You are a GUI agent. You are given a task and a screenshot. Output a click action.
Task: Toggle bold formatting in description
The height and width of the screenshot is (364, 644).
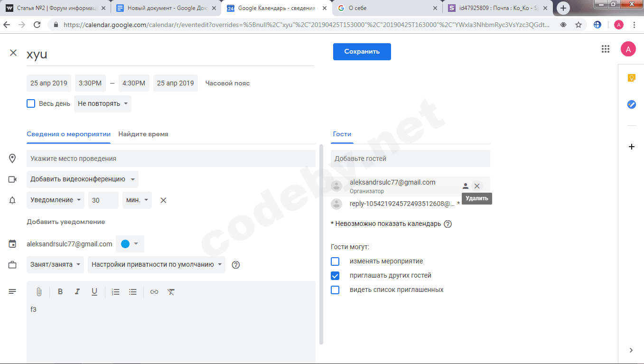[x=60, y=292]
